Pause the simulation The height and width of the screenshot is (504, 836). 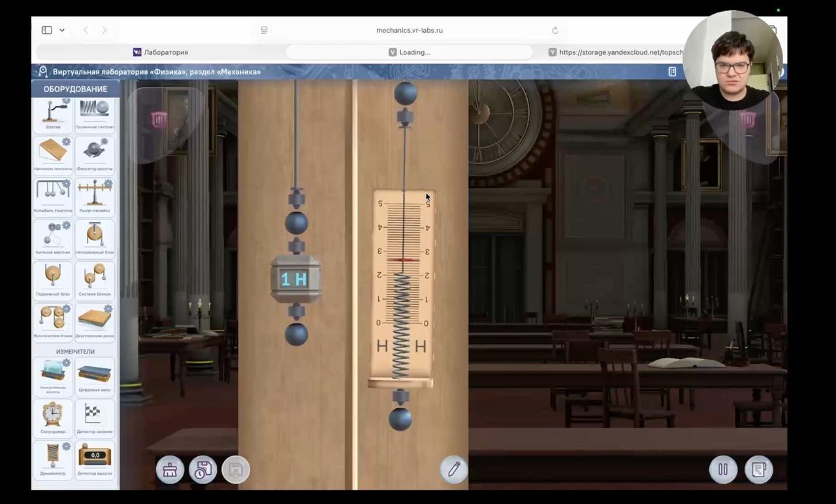(x=723, y=469)
